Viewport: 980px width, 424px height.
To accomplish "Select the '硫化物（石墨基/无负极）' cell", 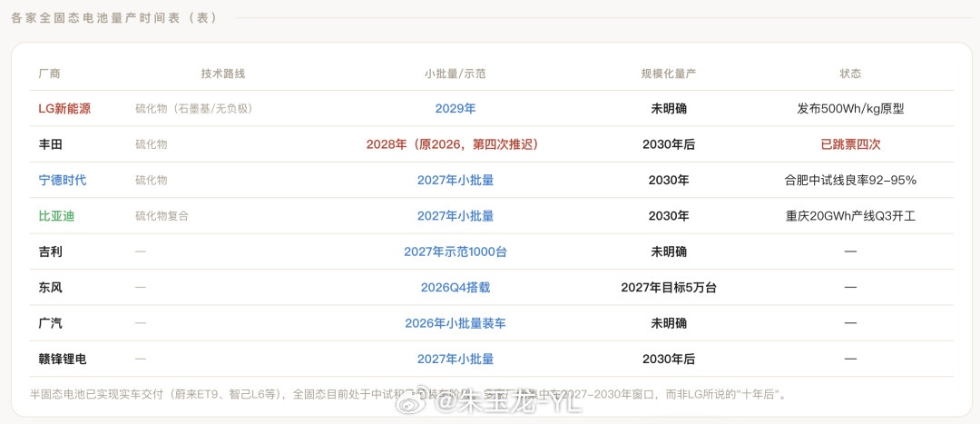I will [194, 109].
